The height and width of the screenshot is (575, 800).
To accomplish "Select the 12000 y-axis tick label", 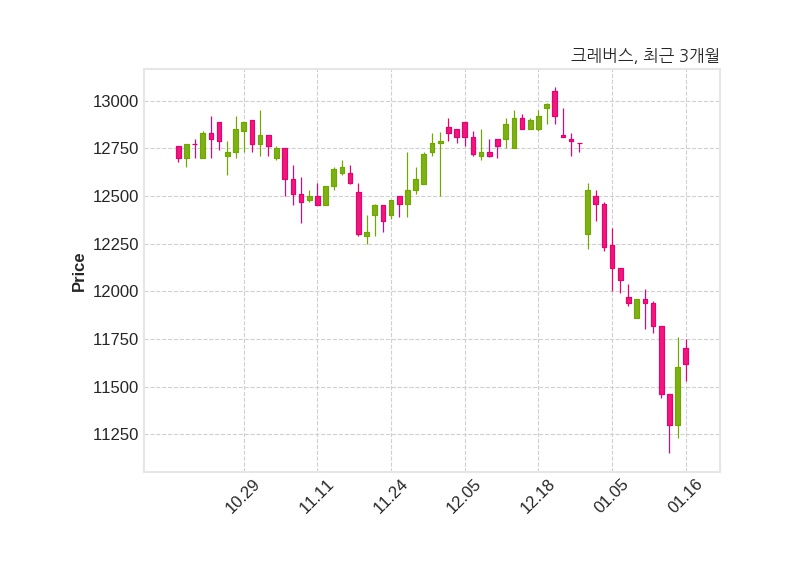I will 111,292.
